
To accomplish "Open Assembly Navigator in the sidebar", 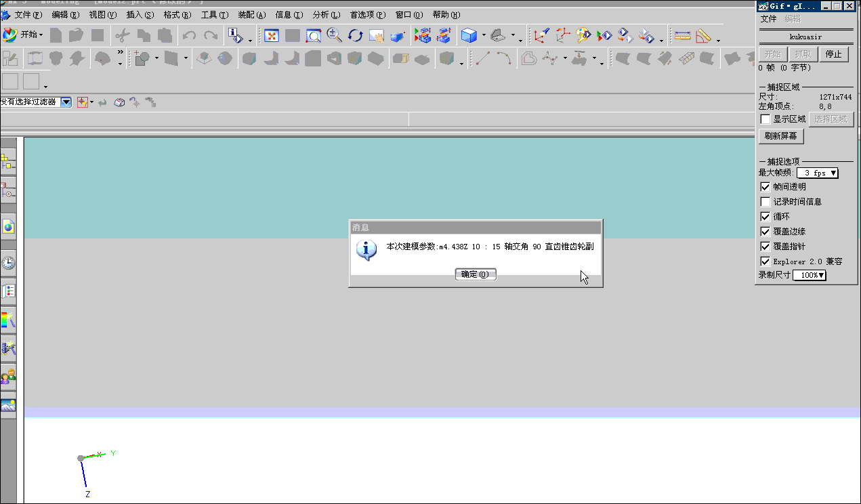I will [8, 163].
